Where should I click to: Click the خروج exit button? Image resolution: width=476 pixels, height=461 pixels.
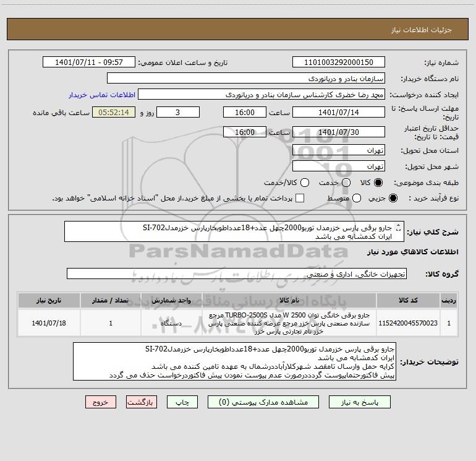[101, 402]
